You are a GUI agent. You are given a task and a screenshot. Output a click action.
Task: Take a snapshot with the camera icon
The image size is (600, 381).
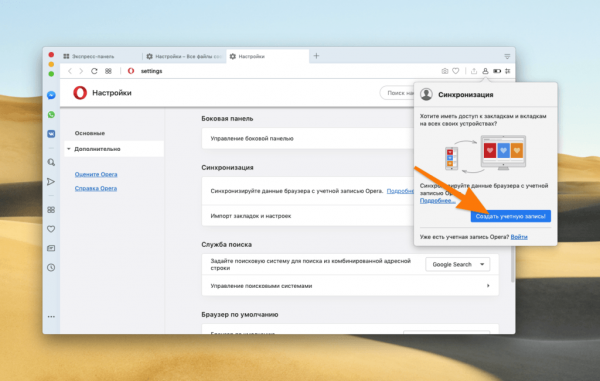tap(445, 71)
